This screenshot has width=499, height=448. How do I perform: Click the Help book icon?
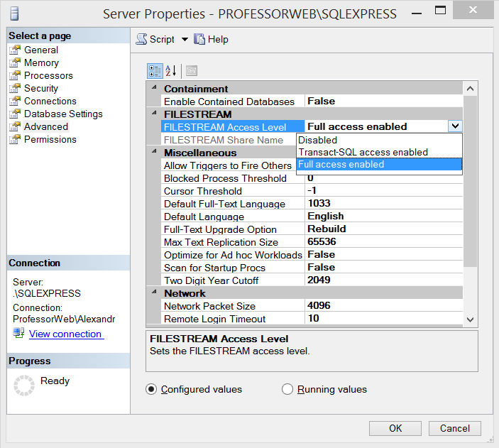coord(199,39)
